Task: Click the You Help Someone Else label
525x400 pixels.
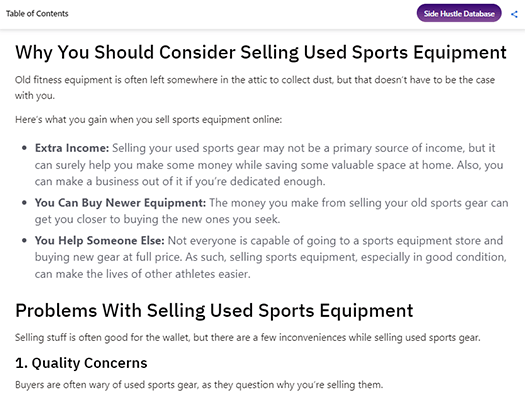Action: (x=100, y=241)
